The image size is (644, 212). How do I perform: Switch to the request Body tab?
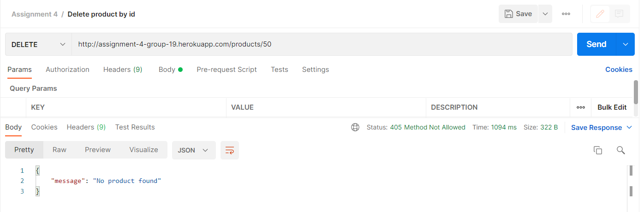click(171, 70)
